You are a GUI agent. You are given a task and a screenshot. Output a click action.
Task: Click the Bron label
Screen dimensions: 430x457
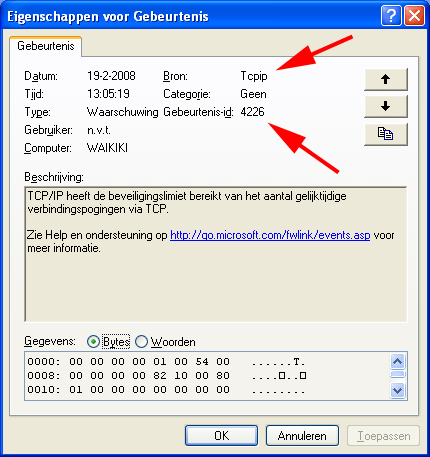(175, 76)
